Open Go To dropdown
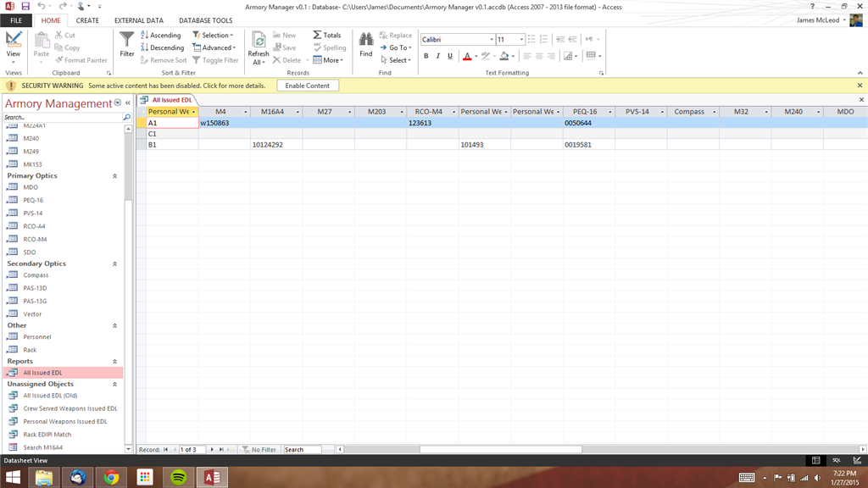This screenshot has height=488, width=868. [395, 47]
